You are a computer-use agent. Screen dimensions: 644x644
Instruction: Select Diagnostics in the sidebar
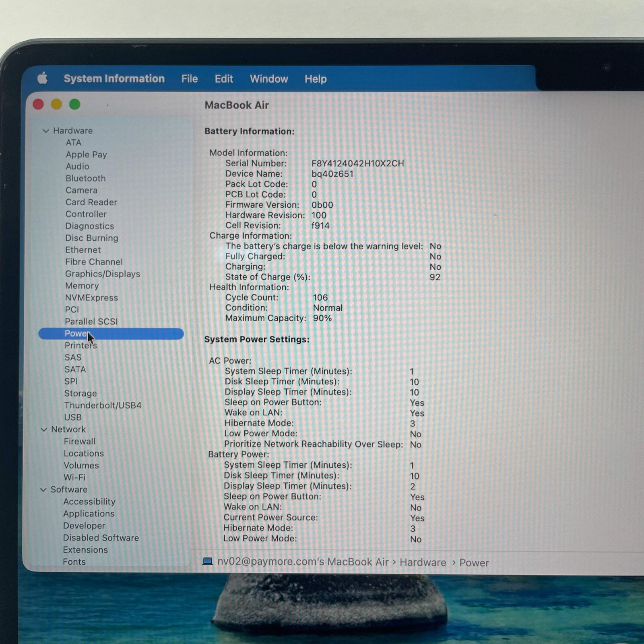(90, 226)
